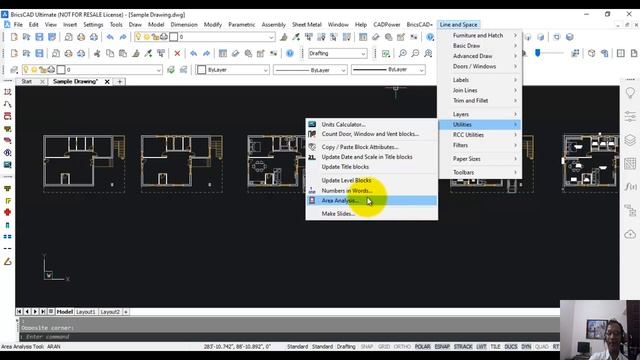This screenshot has width=640, height=360.
Task: Toggle DYN dynamic input in the status bar
Action: (526, 347)
